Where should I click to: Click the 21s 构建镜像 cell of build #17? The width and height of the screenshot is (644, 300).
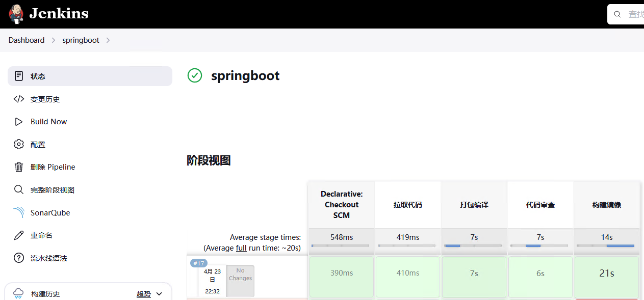[607, 277]
